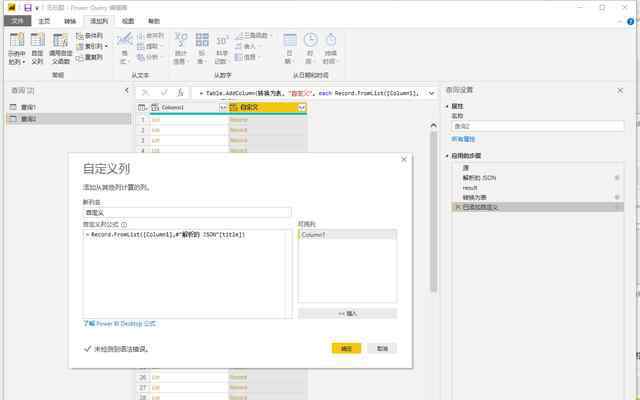
Task: Click the 取消 button in dialog
Action: tap(380, 348)
